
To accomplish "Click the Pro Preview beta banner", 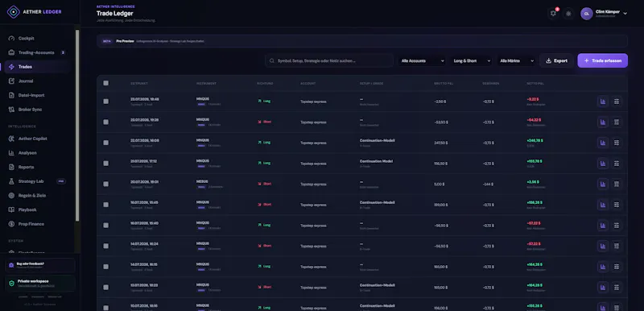I will coord(361,41).
